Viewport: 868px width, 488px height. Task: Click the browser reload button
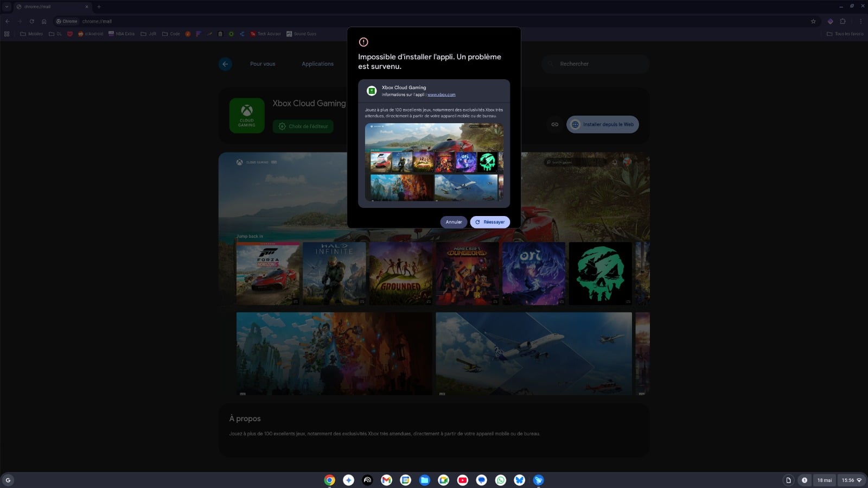[31, 21]
